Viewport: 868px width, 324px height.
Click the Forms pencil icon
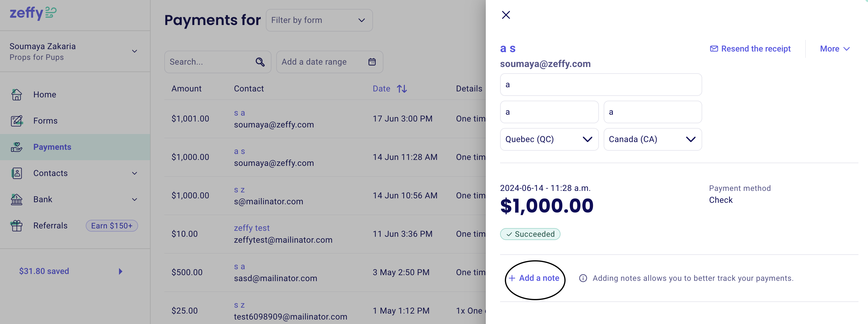(16, 121)
